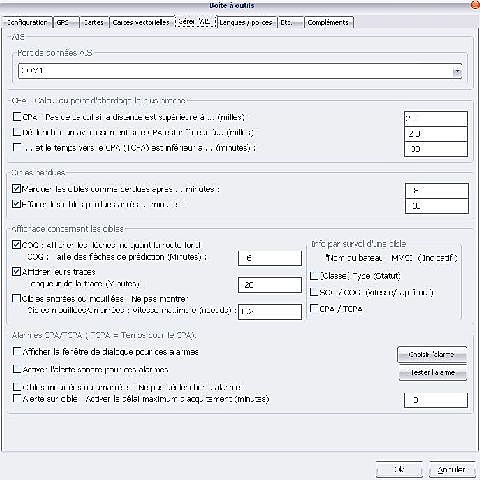Click the Tester l'alarme button
This screenshot has height=480, width=480.
point(432,372)
